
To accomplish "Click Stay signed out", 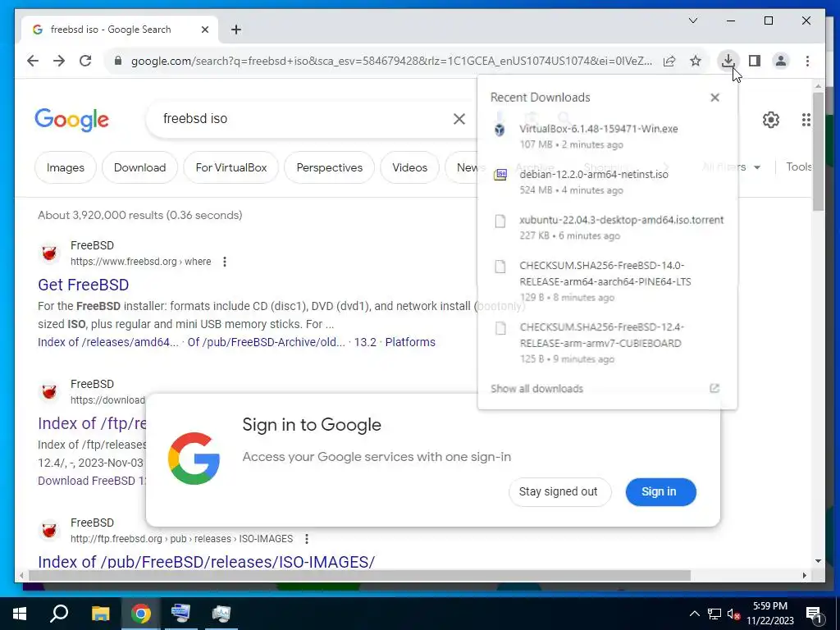I will point(558,492).
